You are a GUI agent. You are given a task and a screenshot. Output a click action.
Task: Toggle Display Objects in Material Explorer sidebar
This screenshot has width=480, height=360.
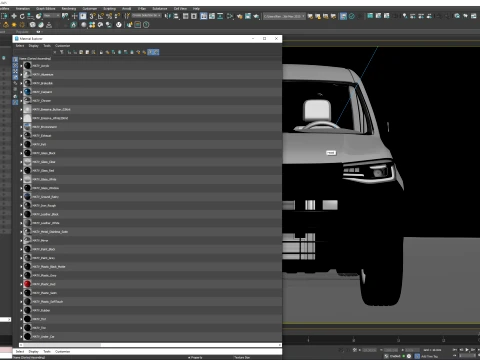[x=15, y=77]
